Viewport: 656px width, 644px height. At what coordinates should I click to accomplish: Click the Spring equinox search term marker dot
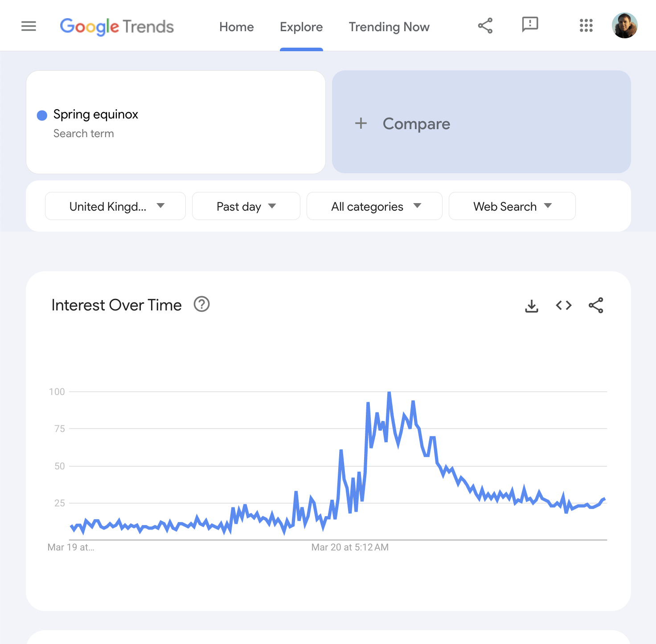(x=41, y=115)
